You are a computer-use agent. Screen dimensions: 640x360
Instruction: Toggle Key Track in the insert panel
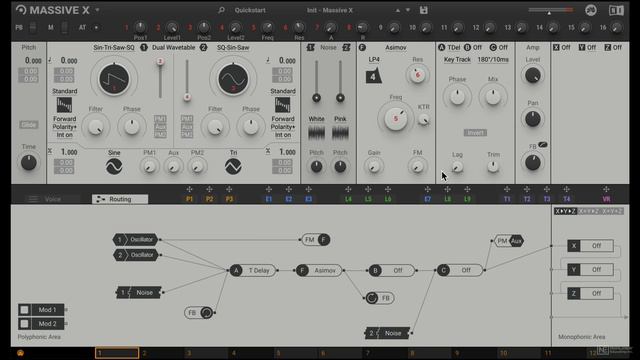tap(457, 60)
